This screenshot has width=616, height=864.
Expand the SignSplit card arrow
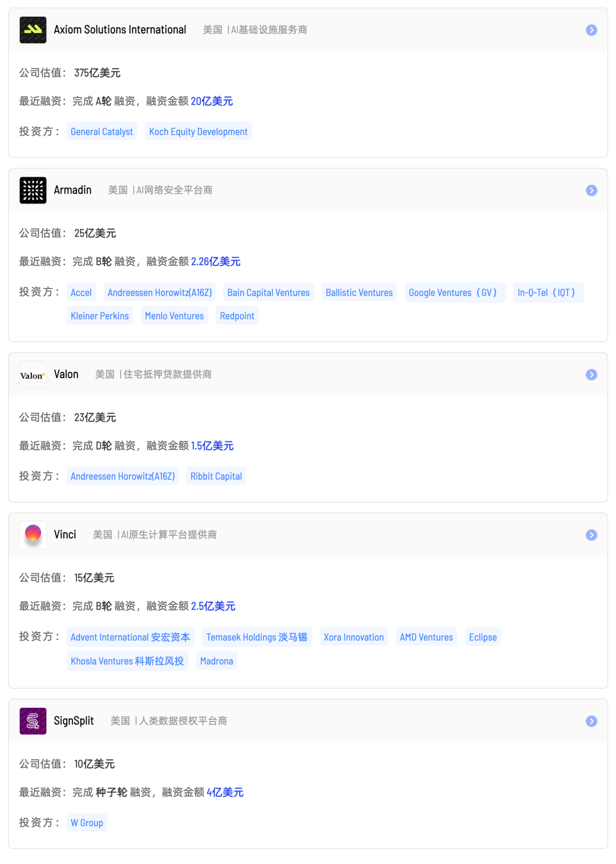(x=591, y=721)
